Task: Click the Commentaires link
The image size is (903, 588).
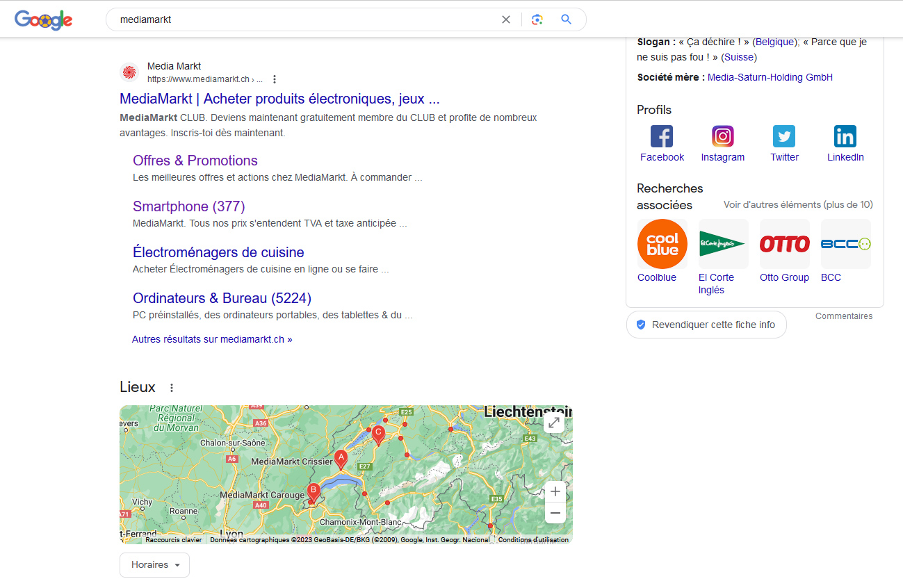Action: (844, 316)
